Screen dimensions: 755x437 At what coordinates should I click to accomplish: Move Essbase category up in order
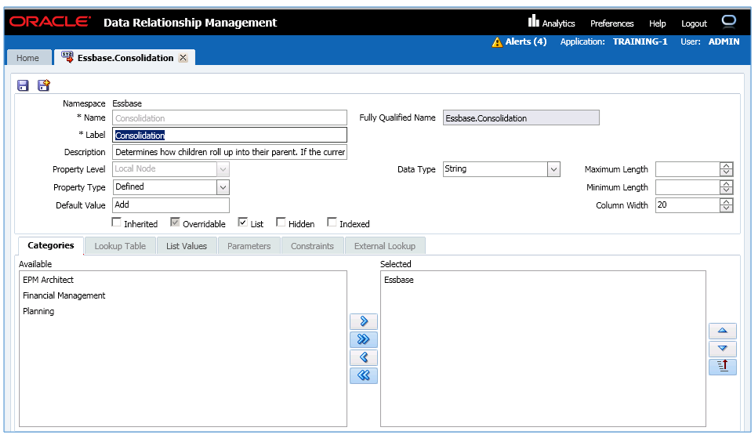(722, 331)
